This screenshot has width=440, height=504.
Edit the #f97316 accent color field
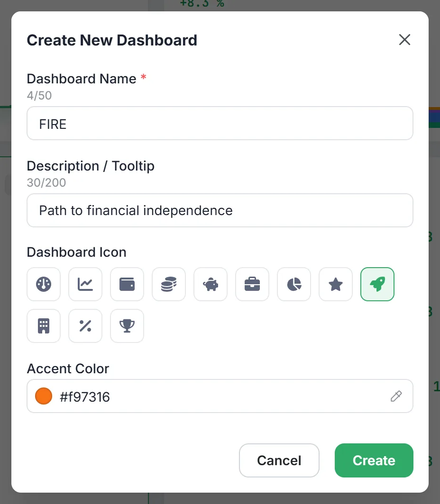pos(220,396)
